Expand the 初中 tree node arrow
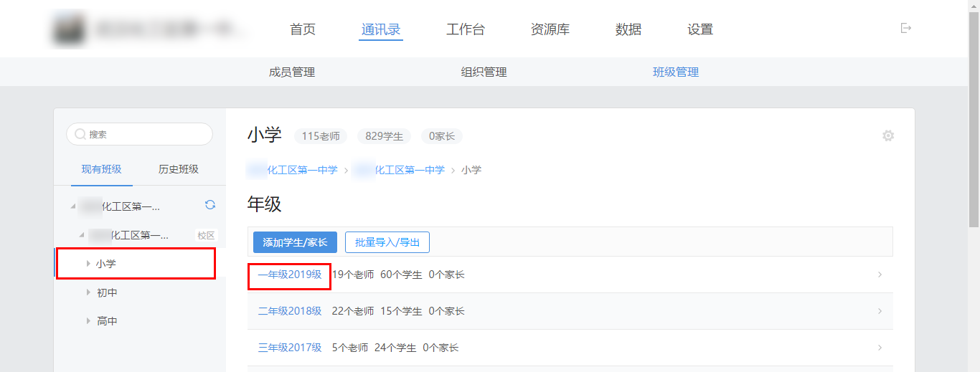This screenshot has height=372, width=980. click(88, 292)
